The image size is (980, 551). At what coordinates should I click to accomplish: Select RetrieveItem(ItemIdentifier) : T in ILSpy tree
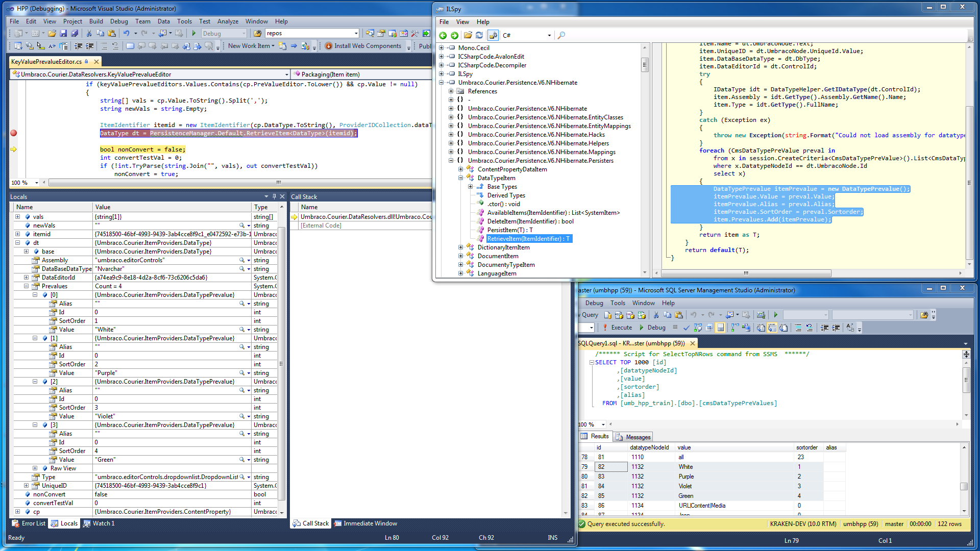pos(528,239)
